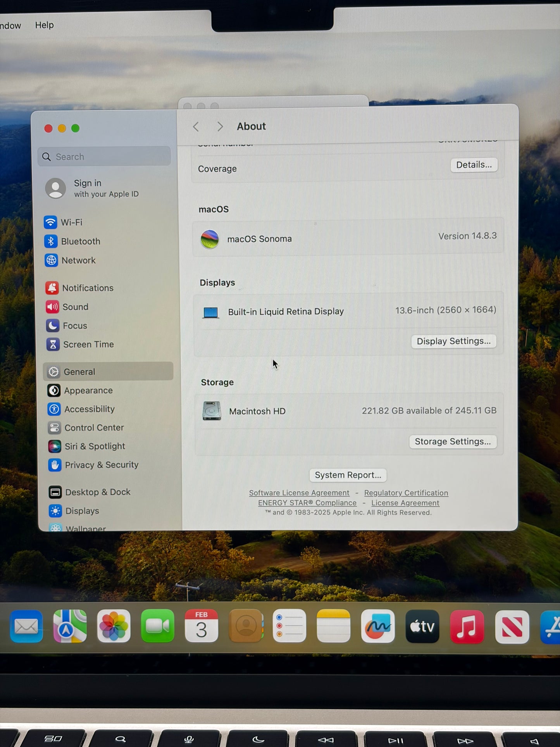This screenshot has width=560, height=747.
Task: Open Notes from the Dock
Action: click(x=334, y=626)
